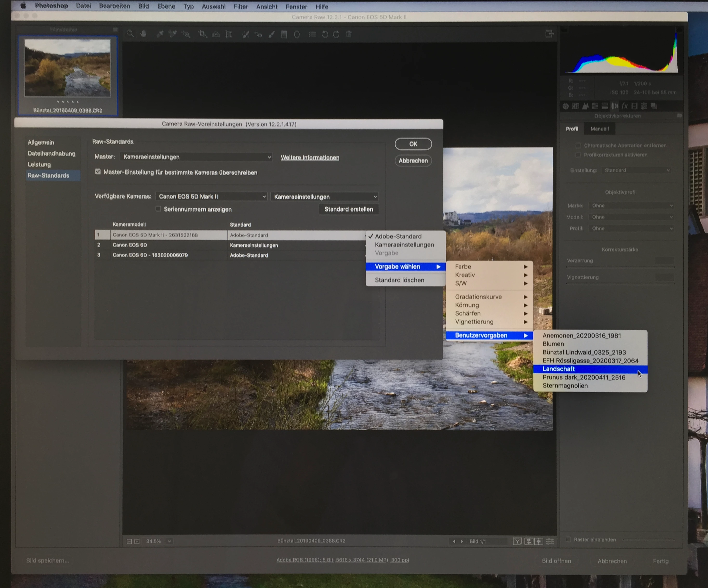Open the Effects fx panel icon
708x588 pixels.
tap(624, 106)
